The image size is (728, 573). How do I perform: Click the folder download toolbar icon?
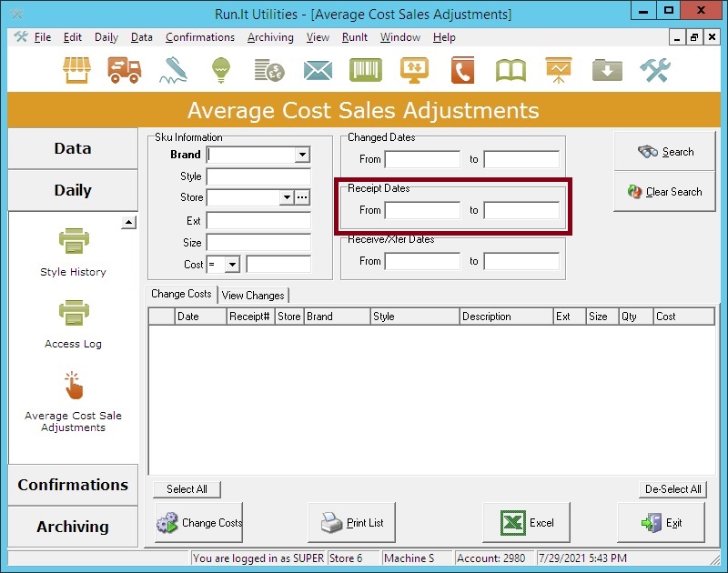click(607, 71)
